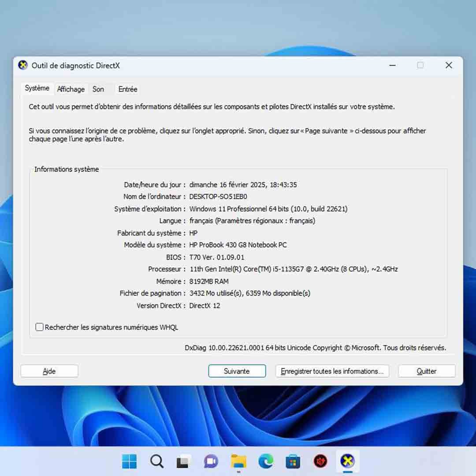Viewport: 476px width, 476px height.
Task: Select the DirectX diagnostic taskbar icon
Action: (348, 461)
